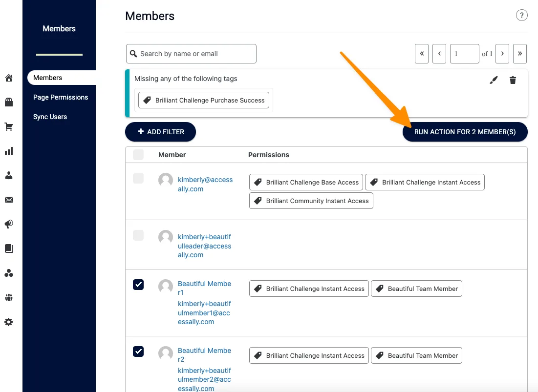The height and width of the screenshot is (392, 538).
Task: Click Brilliant Community Instant Access tag
Action: point(311,201)
